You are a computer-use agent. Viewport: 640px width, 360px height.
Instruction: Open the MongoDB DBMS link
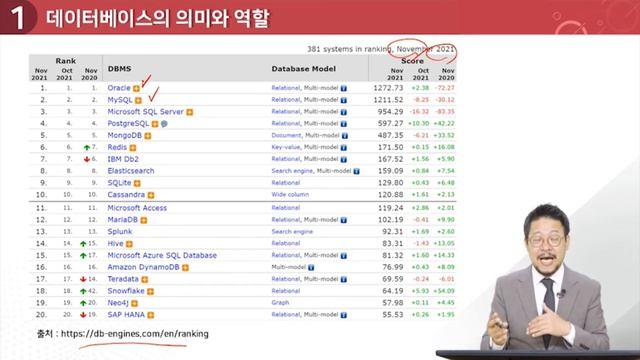coord(124,135)
